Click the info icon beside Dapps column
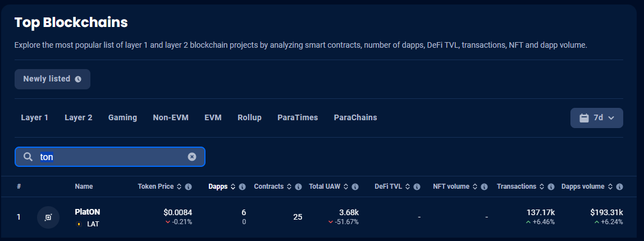Screen dimensions: 644x241 coord(243,187)
